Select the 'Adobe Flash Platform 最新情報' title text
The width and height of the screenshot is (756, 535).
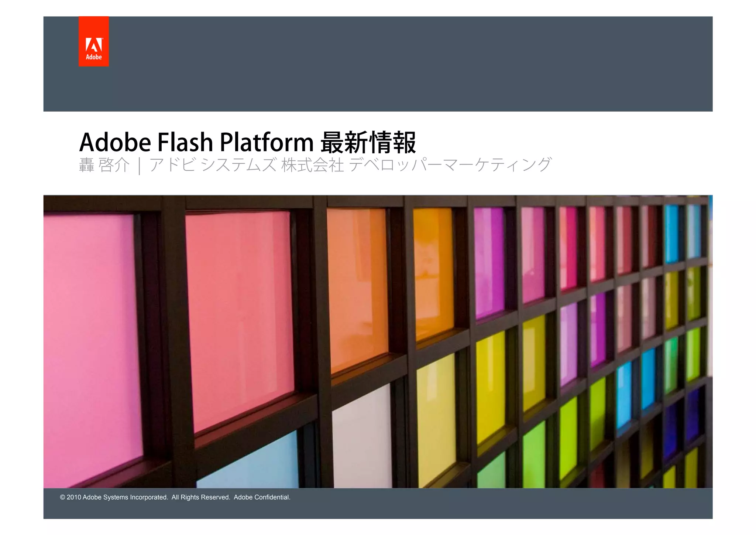[x=247, y=142]
